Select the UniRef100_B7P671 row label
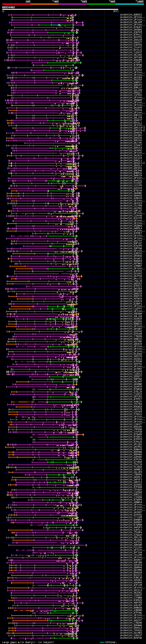 point(131,286)
